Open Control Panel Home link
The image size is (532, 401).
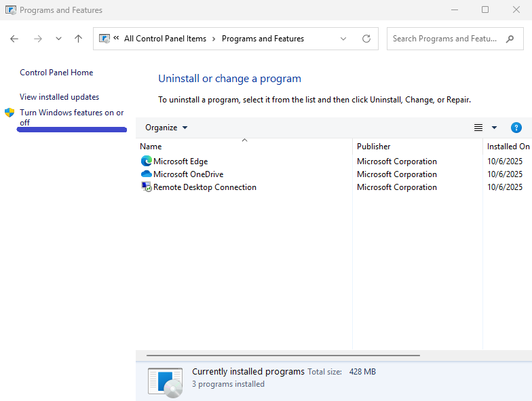tap(56, 73)
